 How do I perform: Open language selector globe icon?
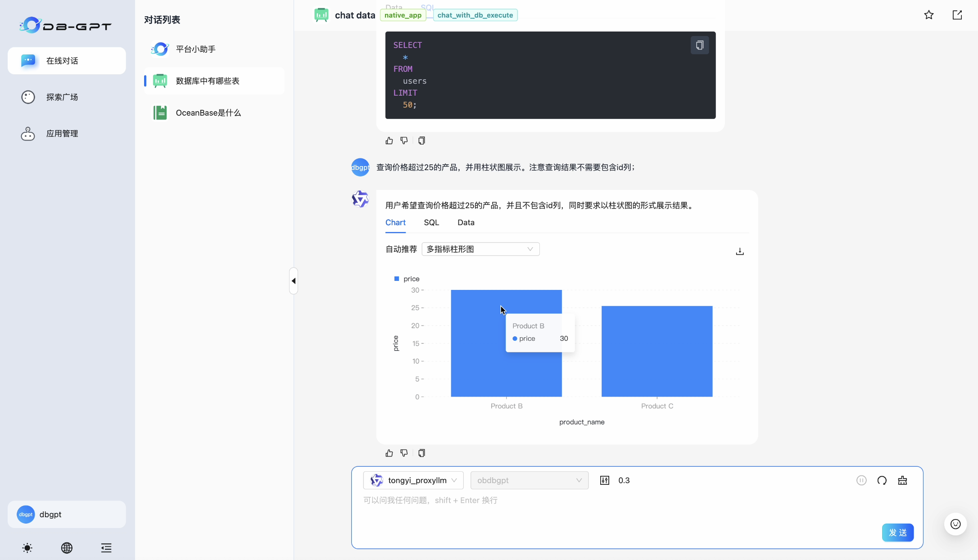66,548
